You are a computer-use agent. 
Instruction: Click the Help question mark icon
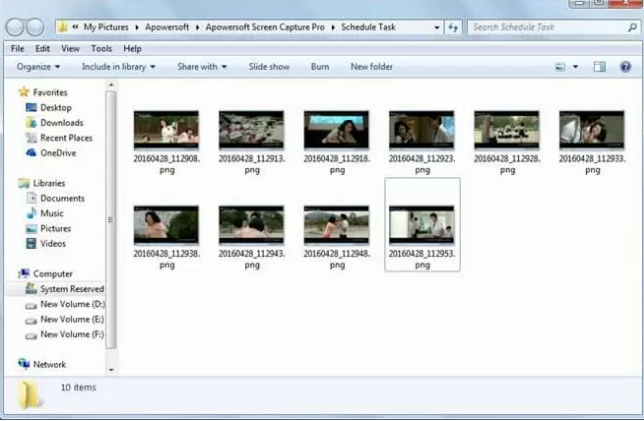pyautogui.click(x=625, y=67)
